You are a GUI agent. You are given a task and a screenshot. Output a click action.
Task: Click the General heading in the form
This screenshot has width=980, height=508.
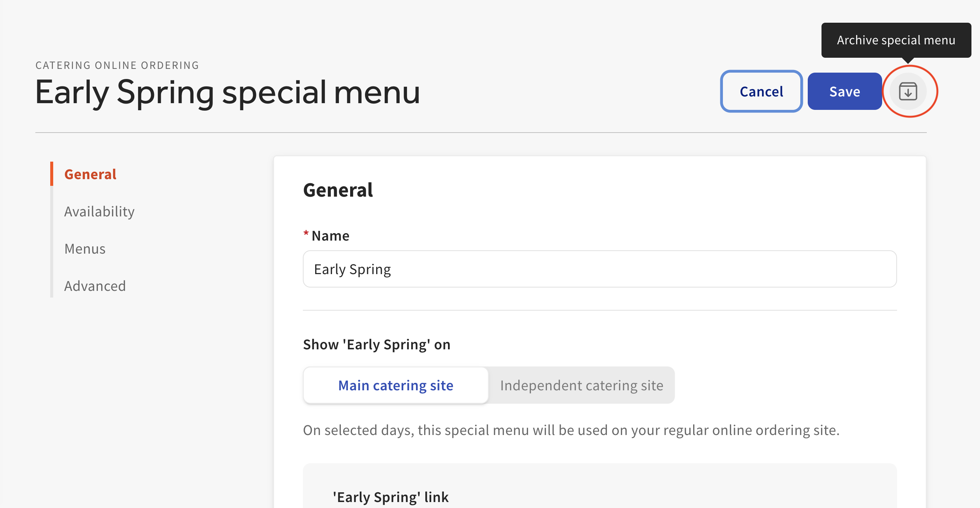pyautogui.click(x=338, y=190)
